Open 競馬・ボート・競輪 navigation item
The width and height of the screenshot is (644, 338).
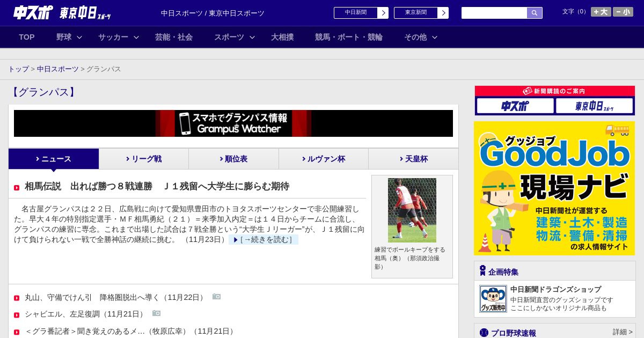(x=349, y=37)
